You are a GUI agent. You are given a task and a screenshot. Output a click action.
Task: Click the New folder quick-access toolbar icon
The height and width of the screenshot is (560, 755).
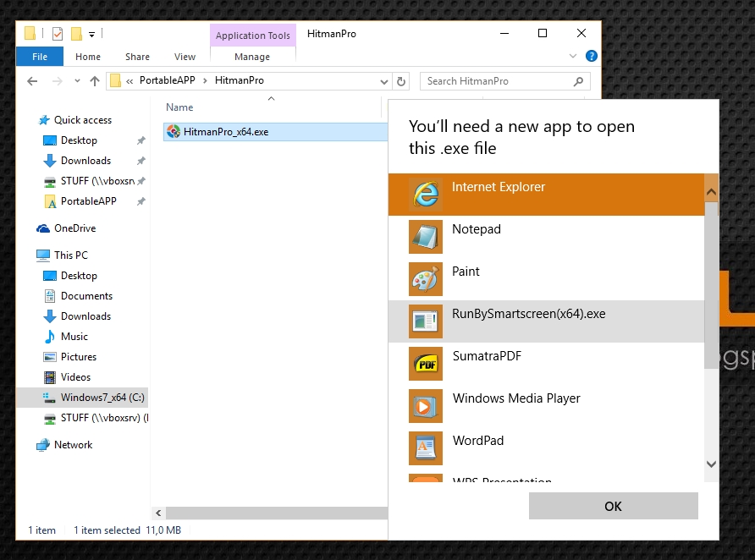pyautogui.click(x=76, y=34)
